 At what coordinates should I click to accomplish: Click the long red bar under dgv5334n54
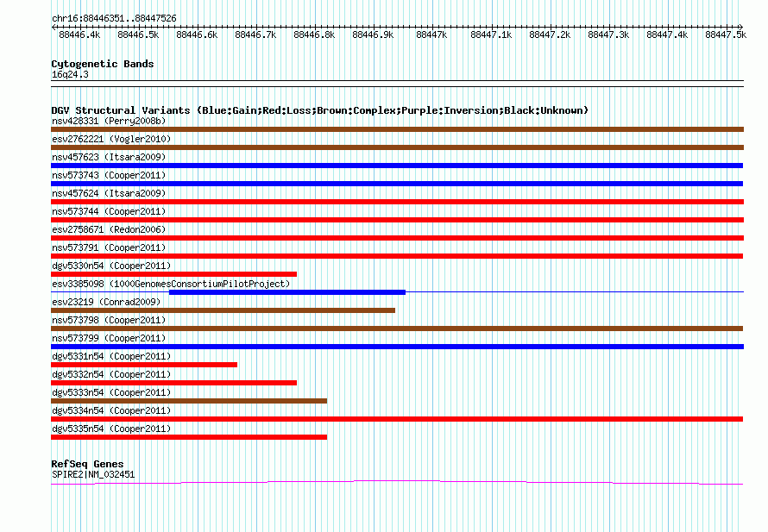point(397,419)
